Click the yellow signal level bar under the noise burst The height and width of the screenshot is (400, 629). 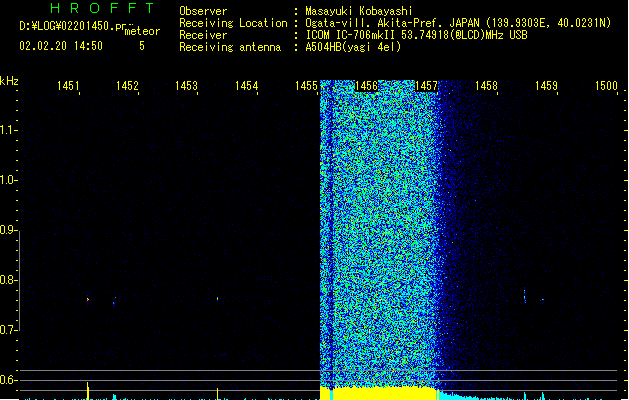[378, 393]
